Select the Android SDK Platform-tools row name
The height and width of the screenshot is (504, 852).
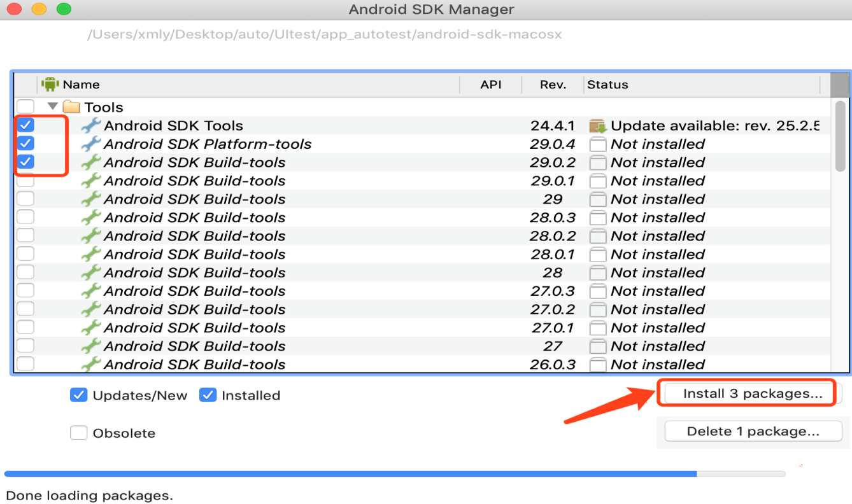point(208,144)
